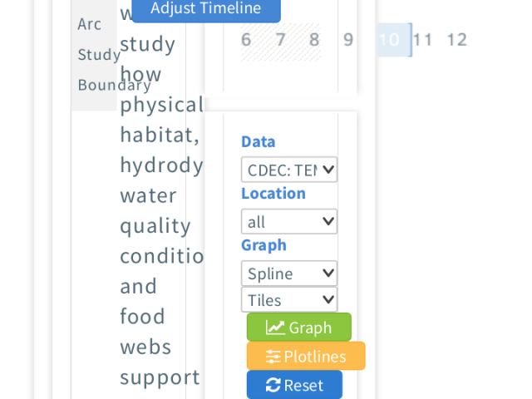Click the sliders icon on Plotlines button
Viewport: 532px width, 399px height.
click(x=273, y=357)
